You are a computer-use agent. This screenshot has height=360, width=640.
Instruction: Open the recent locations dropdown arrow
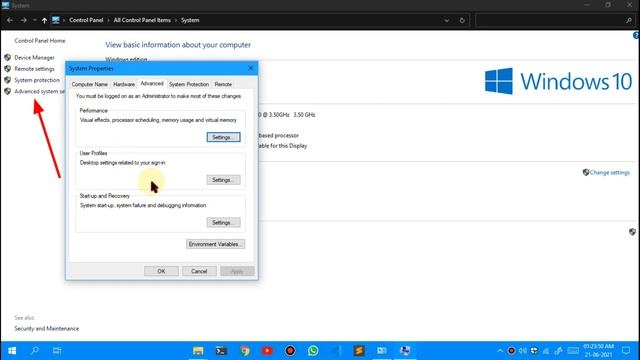coord(34,20)
